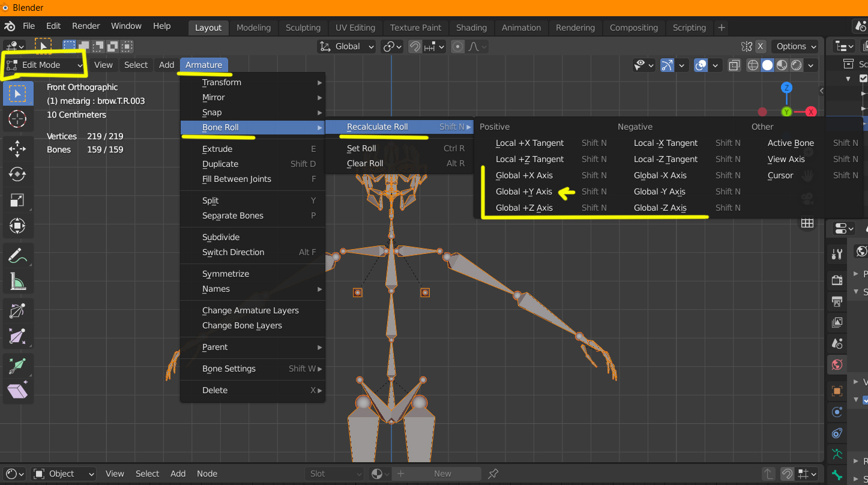Viewport: 868px width, 485px height.
Task: Select the Move tool in left toolbar
Action: (17, 148)
